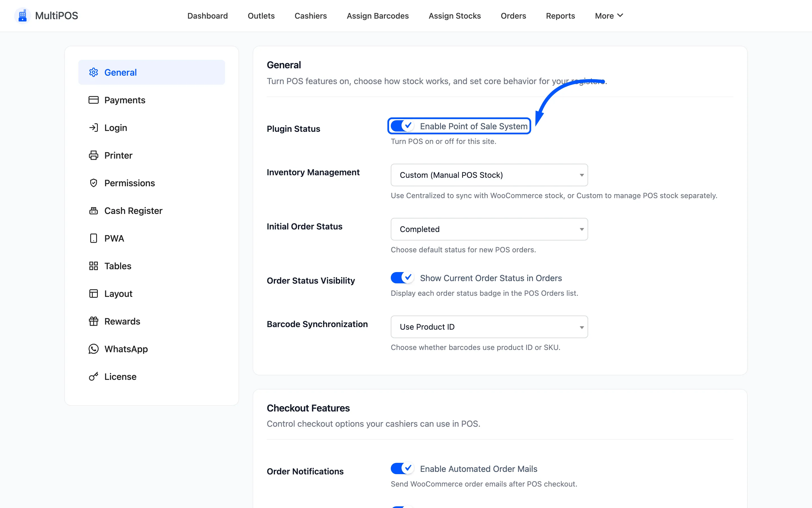Click the MultiPOS logo icon
This screenshot has height=508, width=812.
(22, 16)
